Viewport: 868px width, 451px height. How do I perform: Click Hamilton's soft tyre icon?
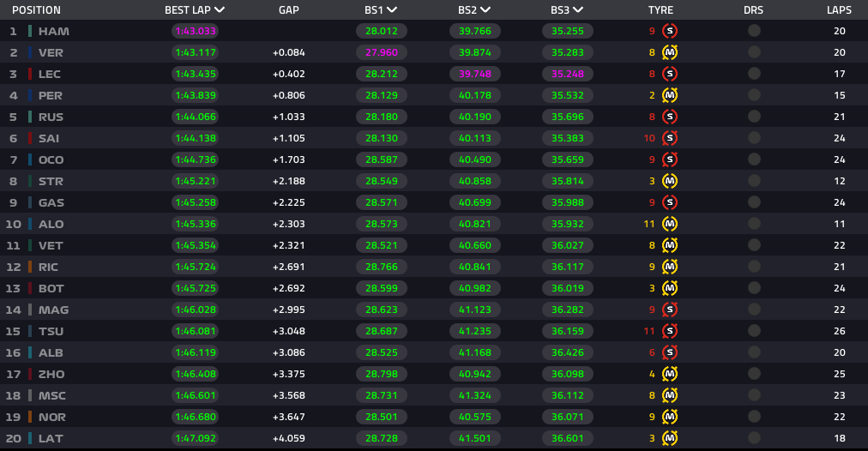[670, 31]
